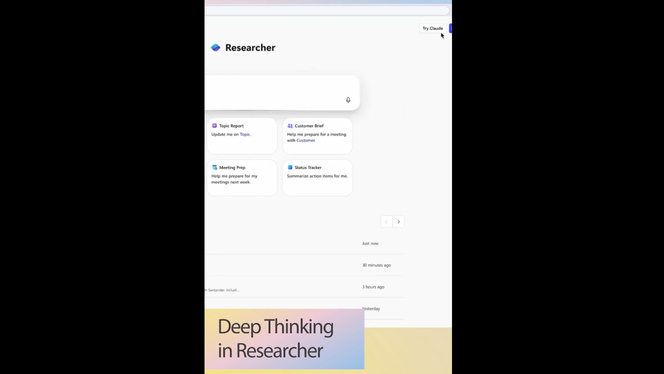Click the Researcher logo icon
The height and width of the screenshot is (374, 664).
[x=216, y=47]
